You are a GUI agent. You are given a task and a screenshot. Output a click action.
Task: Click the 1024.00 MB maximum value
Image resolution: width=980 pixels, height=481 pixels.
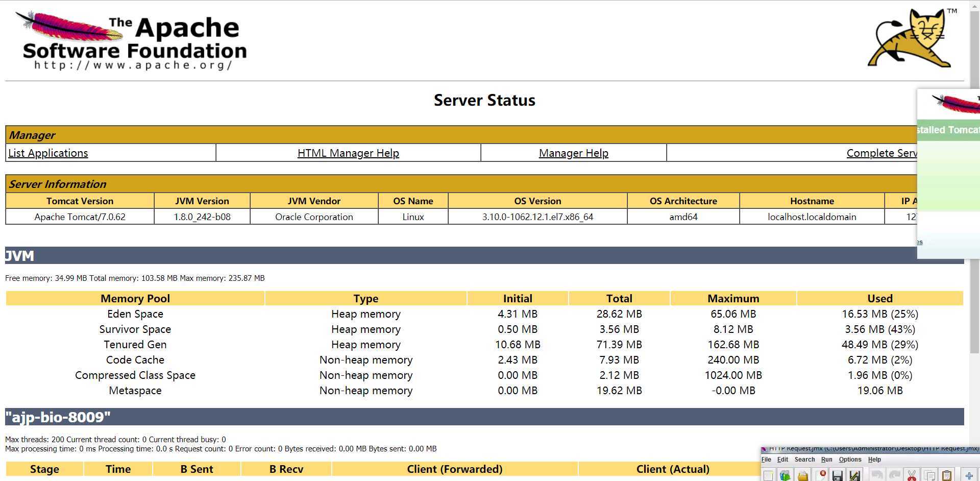tap(733, 375)
